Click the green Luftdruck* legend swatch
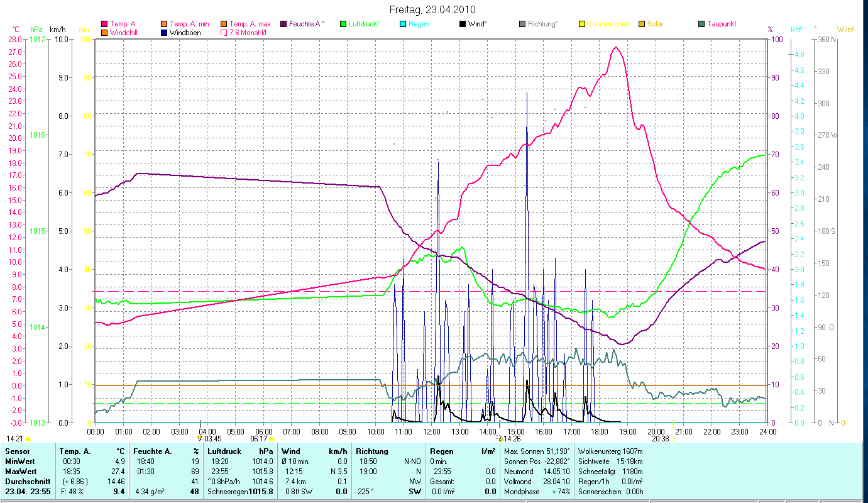868x503 pixels. tap(343, 24)
